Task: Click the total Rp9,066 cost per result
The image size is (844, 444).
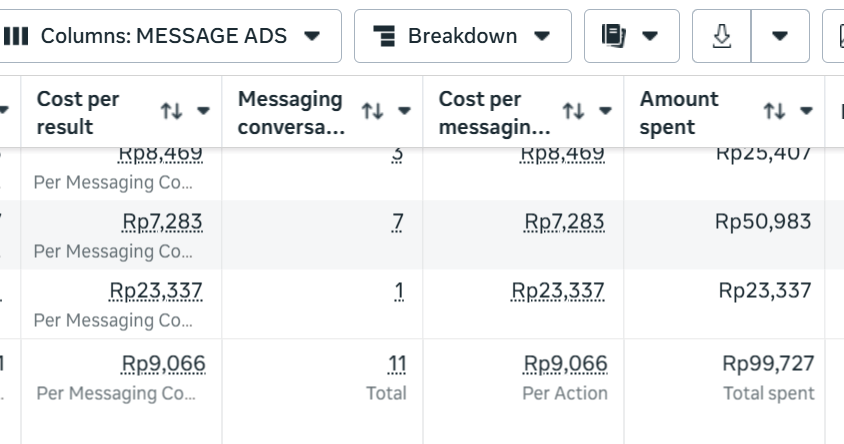Action: (163, 363)
